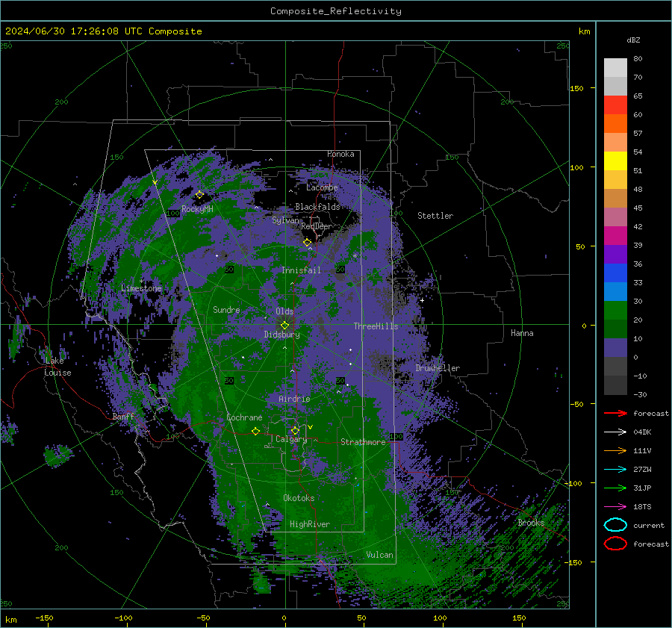This screenshot has width=672, height=628.
Task: Click the Vulcan town label
Action: pyautogui.click(x=380, y=555)
